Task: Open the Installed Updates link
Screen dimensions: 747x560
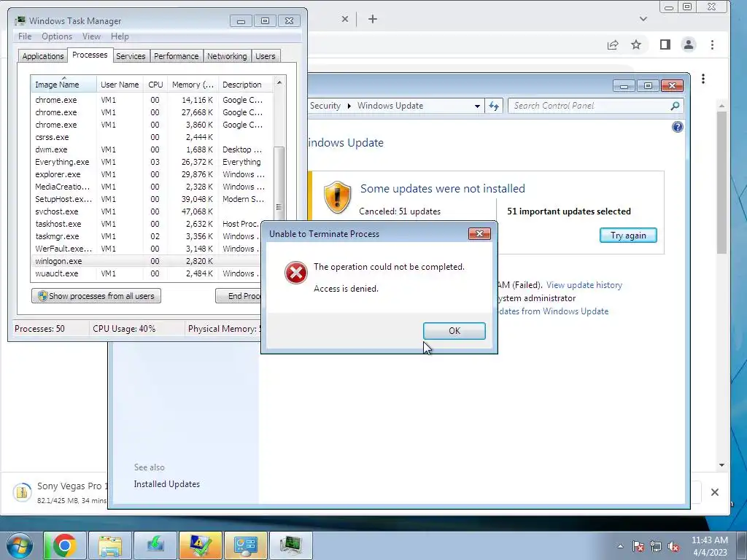Action: click(167, 484)
